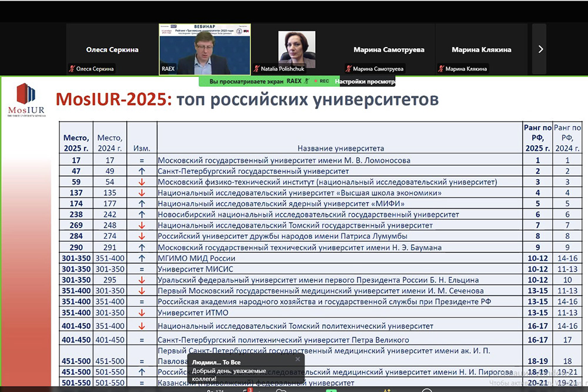Click the red REC recording indicator

coord(321,81)
